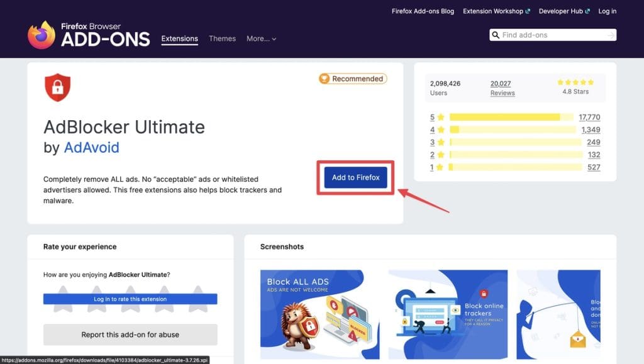Click the Rate your experience heading

80,246
